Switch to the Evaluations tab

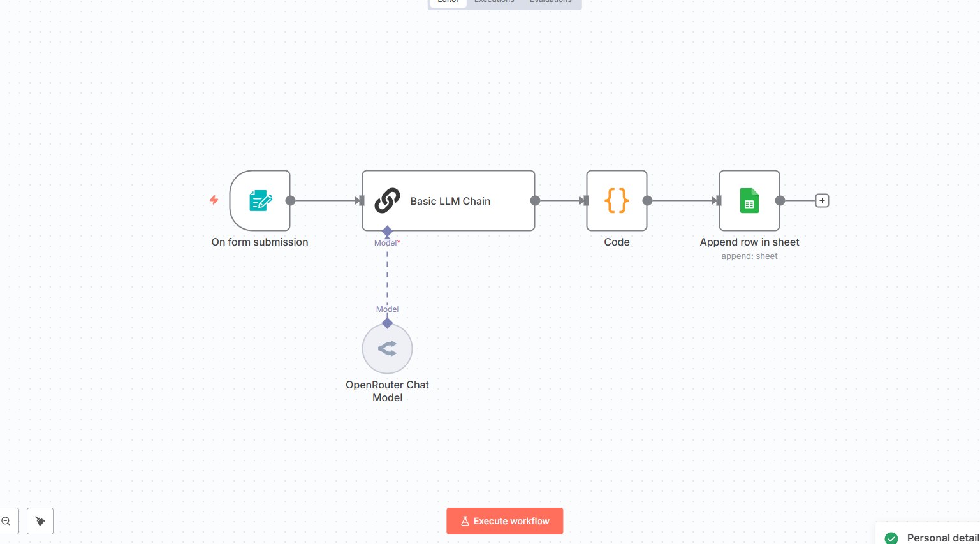[550, 1]
